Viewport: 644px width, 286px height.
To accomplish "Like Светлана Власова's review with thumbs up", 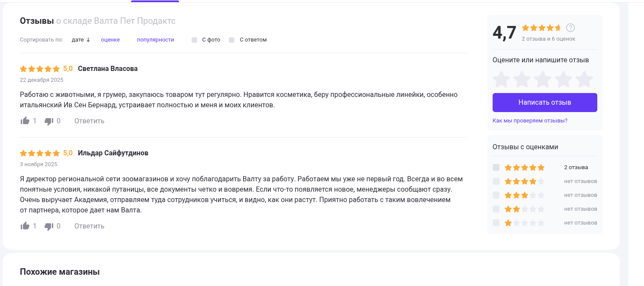I will click(x=25, y=121).
